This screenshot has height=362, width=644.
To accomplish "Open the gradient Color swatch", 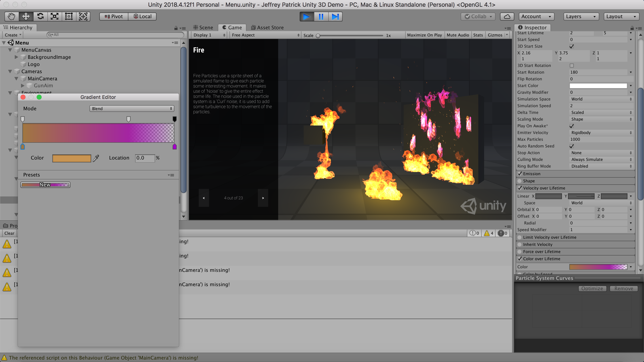I will click(x=72, y=158).
